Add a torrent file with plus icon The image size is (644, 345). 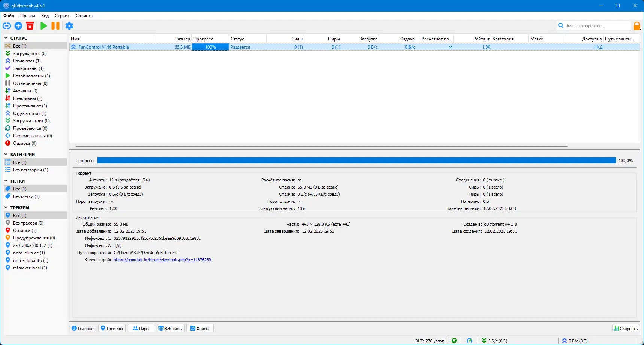(18, 26)
